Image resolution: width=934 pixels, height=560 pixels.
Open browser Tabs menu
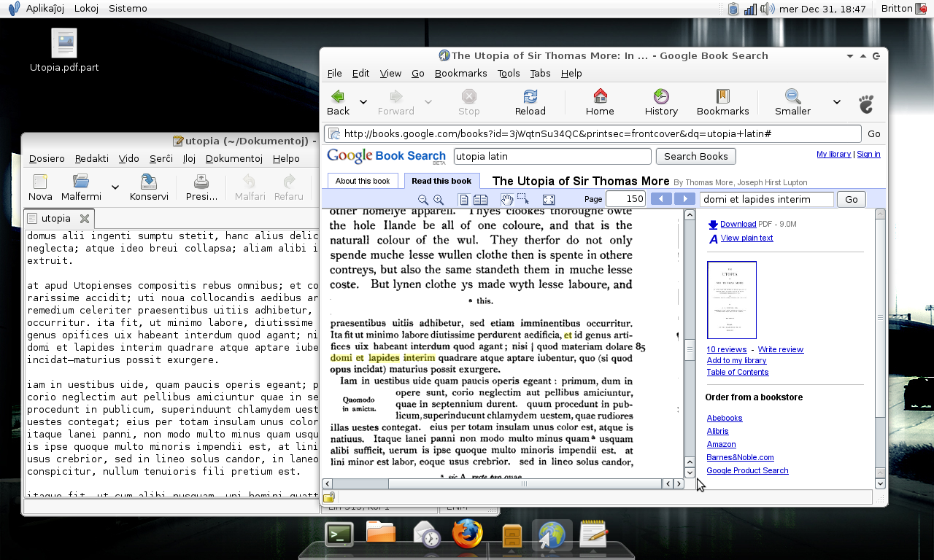540,73
